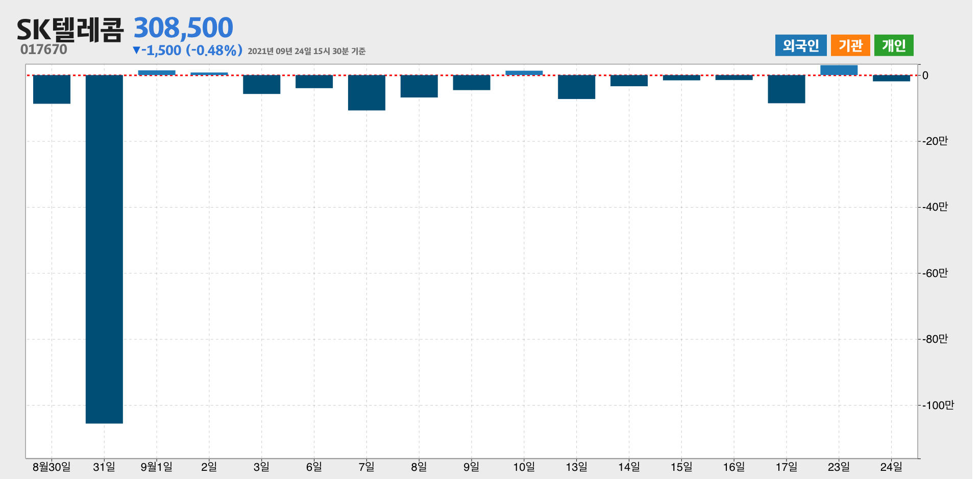This screenshot has height=479, width=980.
Task: Click the x-axis label 7일
Action: [366, 467]
